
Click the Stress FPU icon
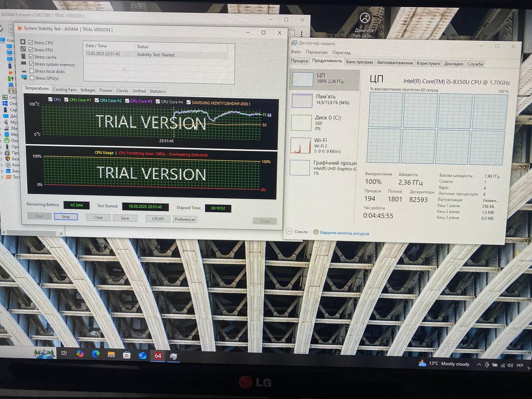(23, 49)
